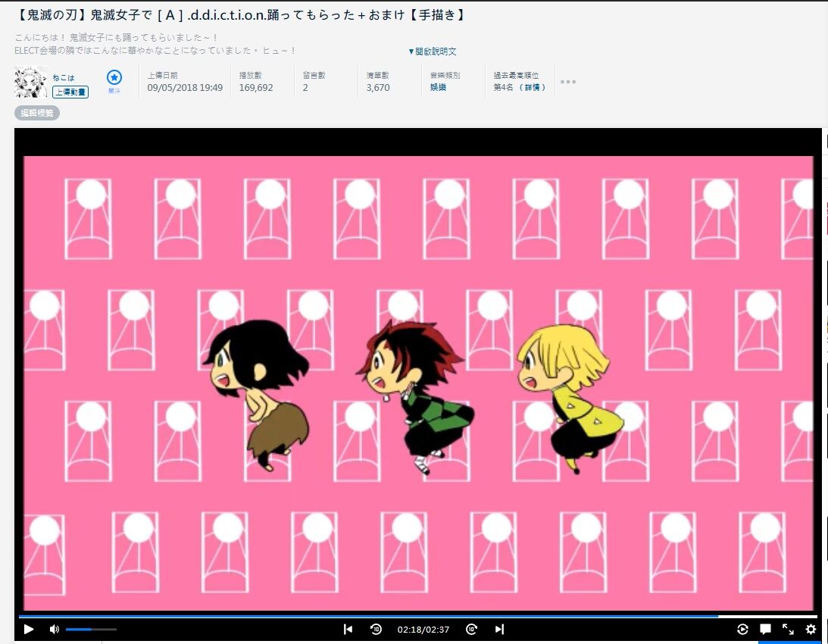Open the three-dot more options menu

[568, 82]
